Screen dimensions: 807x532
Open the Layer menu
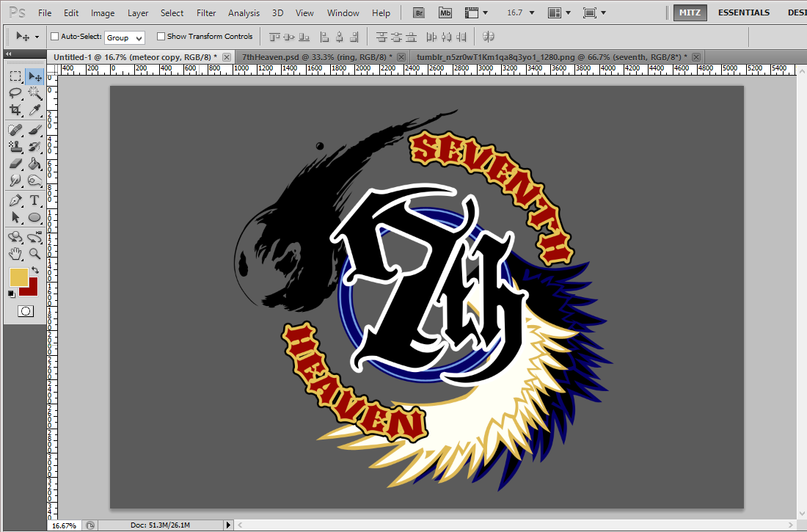[x=138, y=13]
